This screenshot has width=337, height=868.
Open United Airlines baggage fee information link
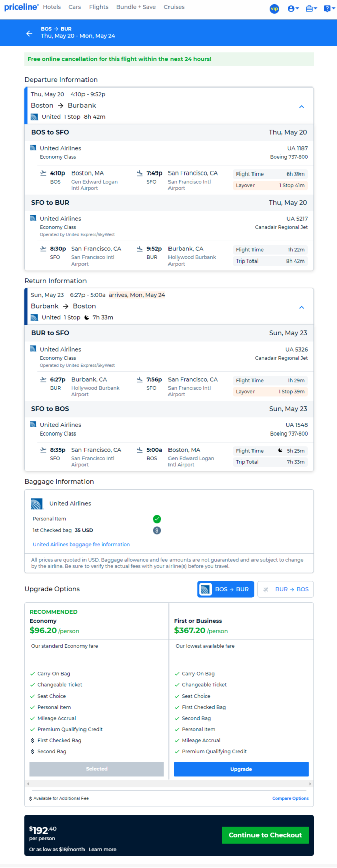pos(81,544)
